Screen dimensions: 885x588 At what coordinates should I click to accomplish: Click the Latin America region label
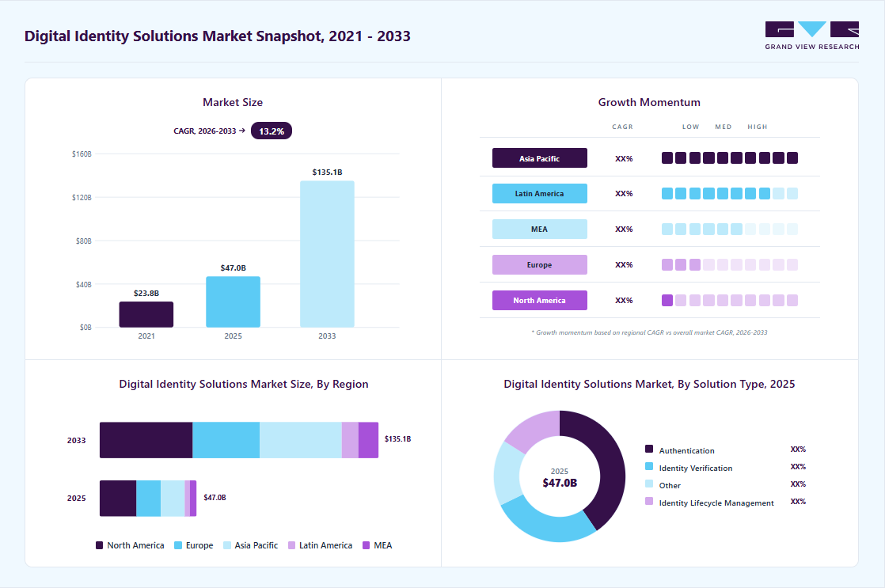click(x=540, y=194)
